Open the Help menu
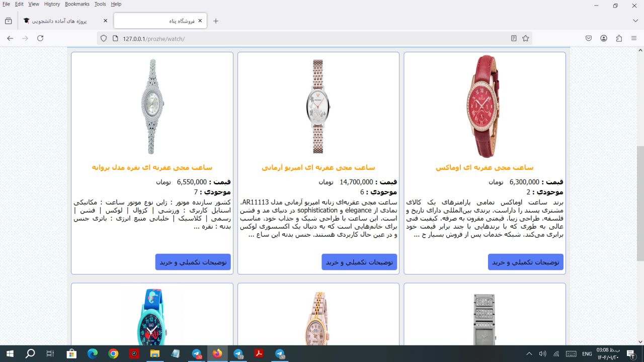The height and width of the screenshot is (362, 644). tap(116, 4)
